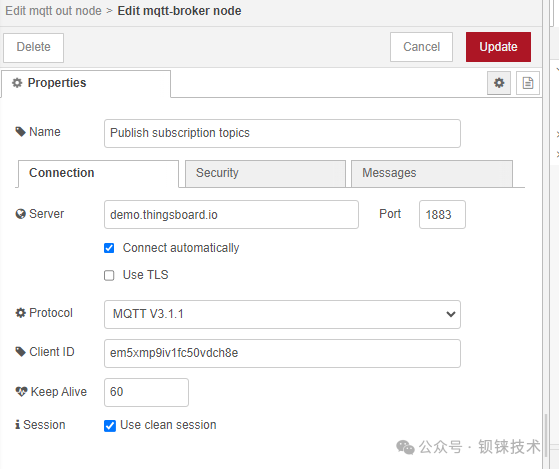Click the Update button
Screen dimensions: 559x469
498,47
